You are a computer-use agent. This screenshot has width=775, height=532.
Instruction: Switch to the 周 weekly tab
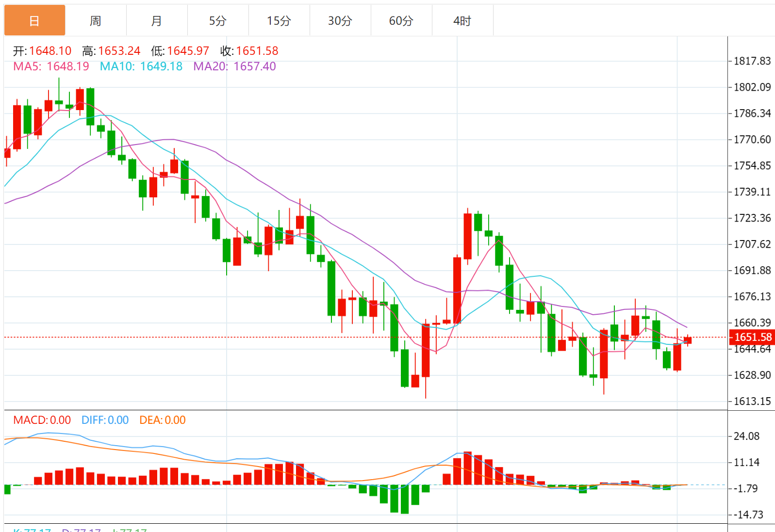tap(96, 21)
